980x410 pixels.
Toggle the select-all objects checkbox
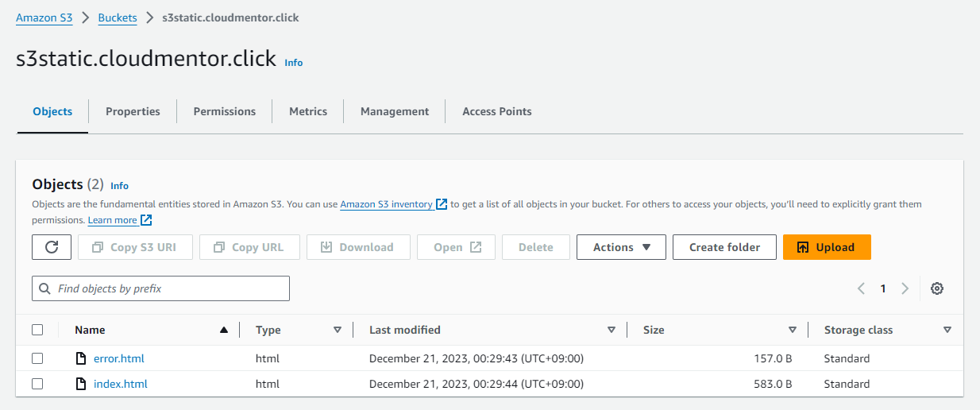click(x=37, y=330)
